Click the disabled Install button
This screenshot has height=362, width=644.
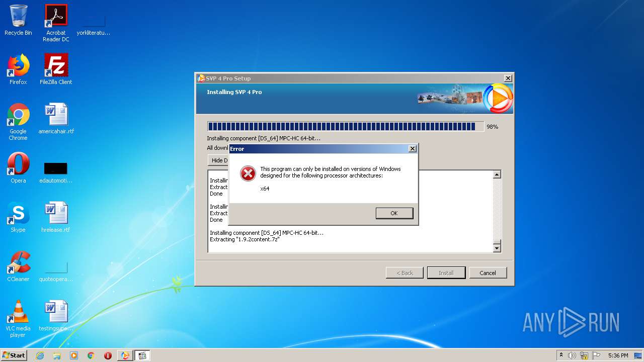[x=446, y=273]
